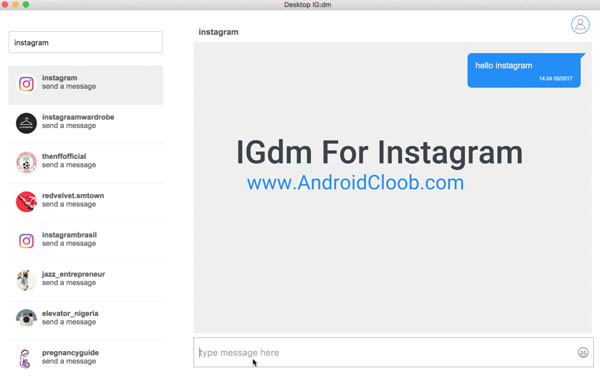Open chat with elevator_nigeria
The height and width of the screenshot is (380, 600).
click(86, 320)
